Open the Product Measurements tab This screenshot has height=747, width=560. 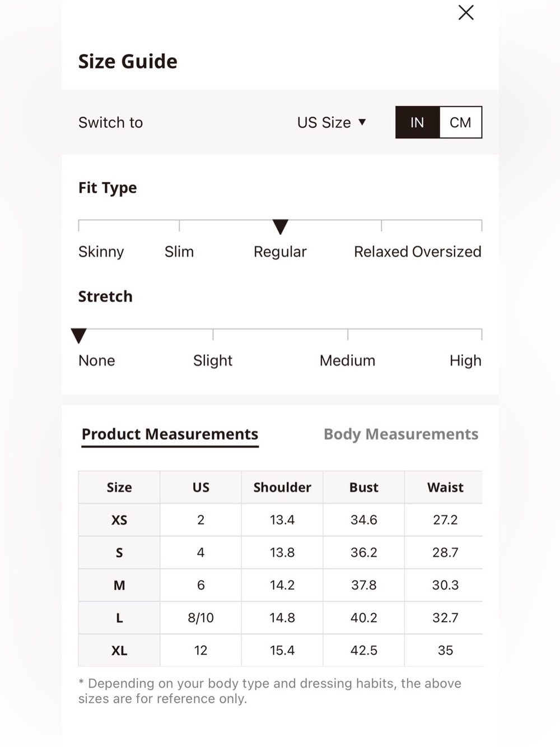[170, 434]
